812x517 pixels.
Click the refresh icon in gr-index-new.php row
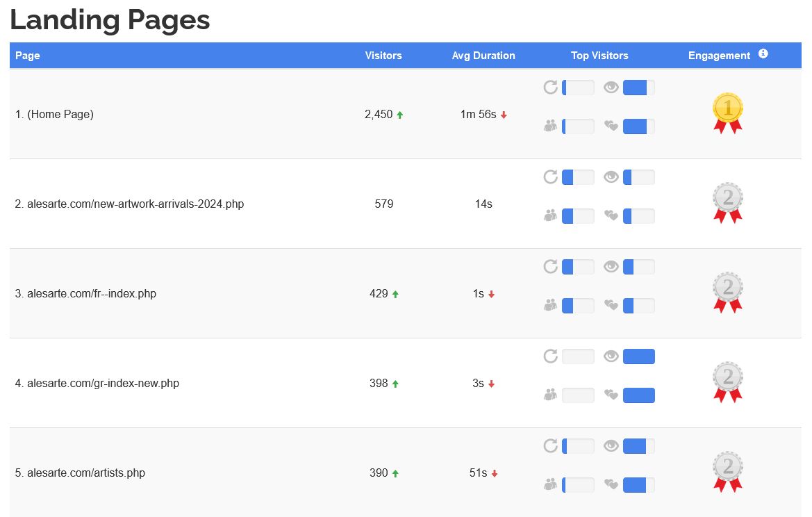pos(551,356)
